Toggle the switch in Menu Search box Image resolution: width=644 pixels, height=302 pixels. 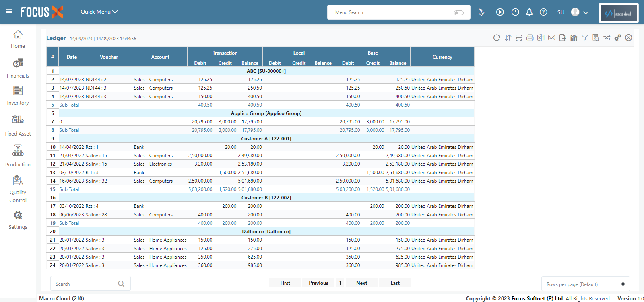point(458,13)
